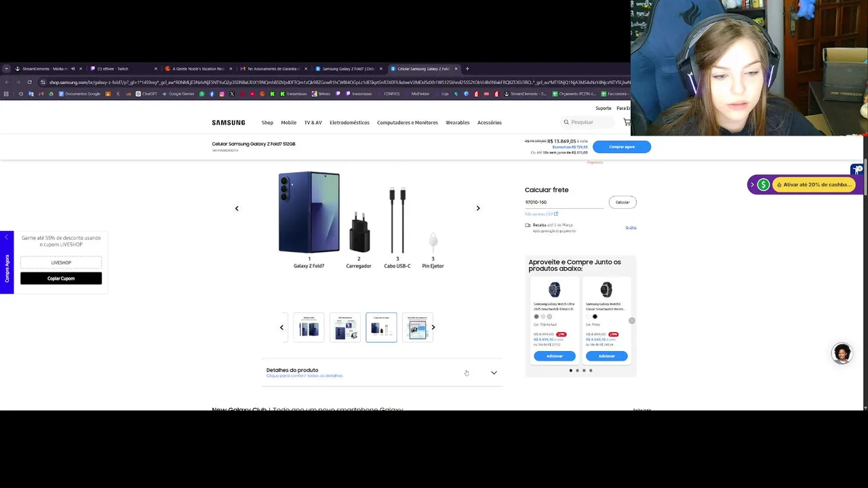This screenshot has height=488, width=868.
Task: Select the highlighted box-contents thumbnail
Action: point(381,327)
